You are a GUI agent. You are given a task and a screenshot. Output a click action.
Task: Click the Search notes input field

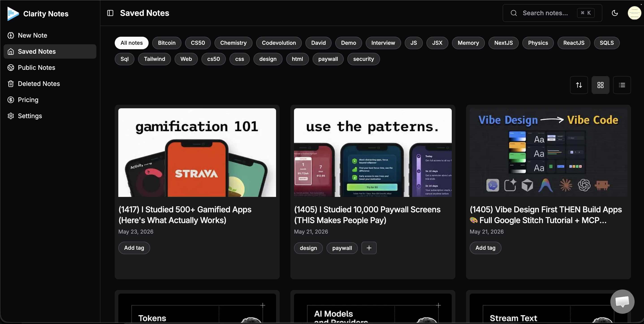point(552,13)
